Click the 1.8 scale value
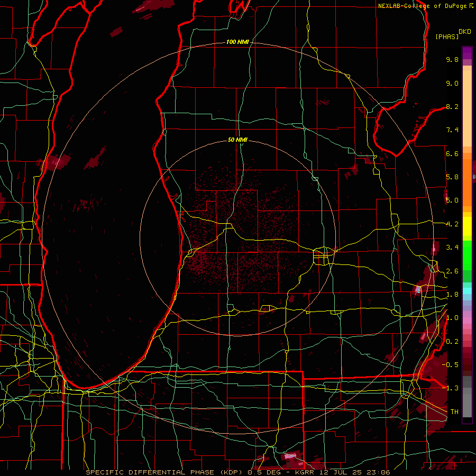 pyautogui.click(x=452, y=295)
